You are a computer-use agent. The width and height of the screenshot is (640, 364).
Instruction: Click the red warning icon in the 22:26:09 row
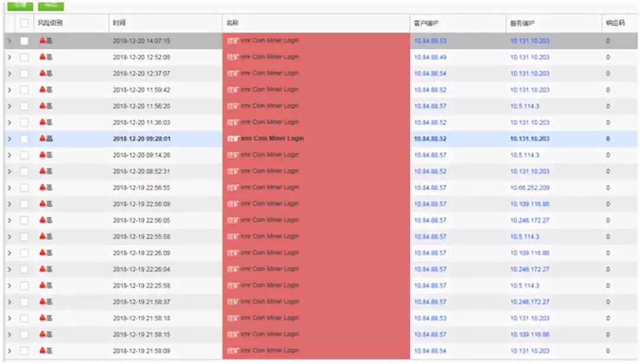point(43,252)
